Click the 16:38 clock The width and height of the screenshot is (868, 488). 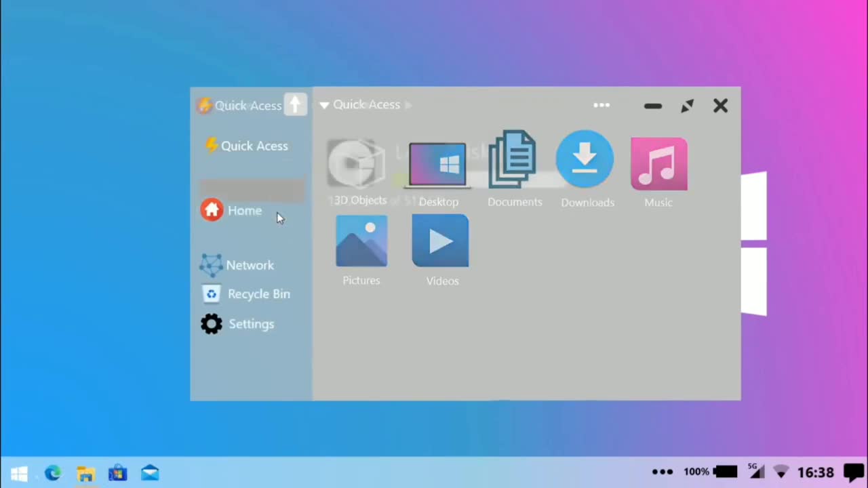[816, 472]
